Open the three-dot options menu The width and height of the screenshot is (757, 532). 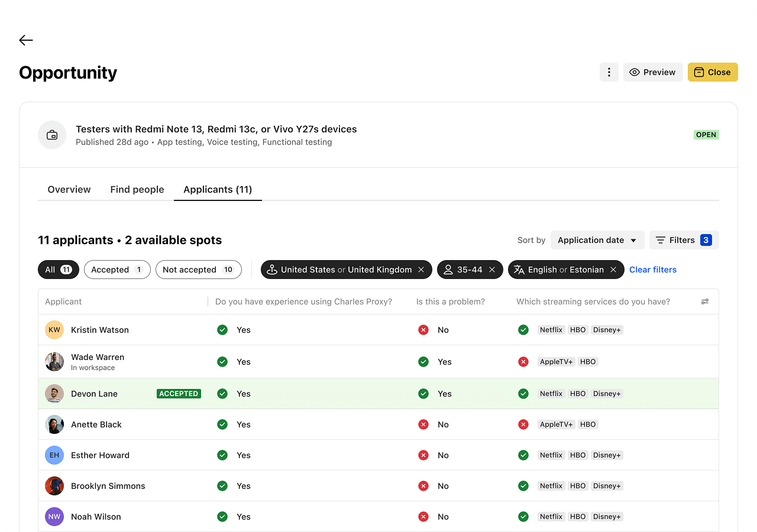pos(609,72)
